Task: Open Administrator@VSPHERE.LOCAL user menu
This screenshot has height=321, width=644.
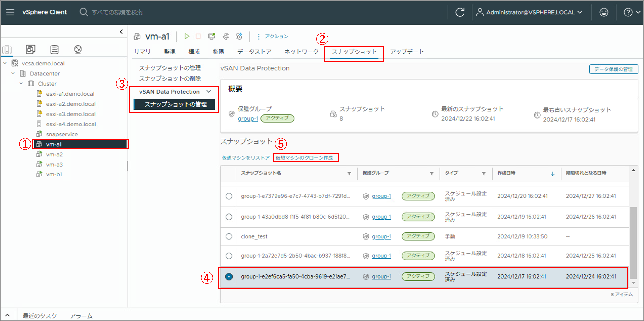Action: (x=529, y=12)
